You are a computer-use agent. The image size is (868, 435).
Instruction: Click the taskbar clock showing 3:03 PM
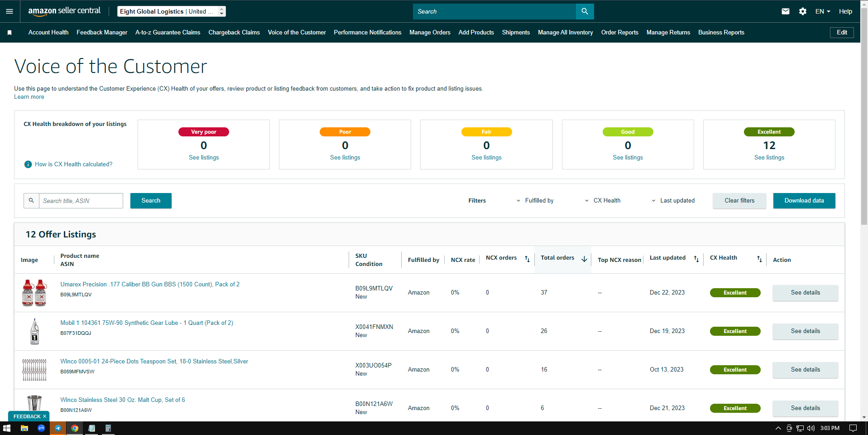click(830, 428)
